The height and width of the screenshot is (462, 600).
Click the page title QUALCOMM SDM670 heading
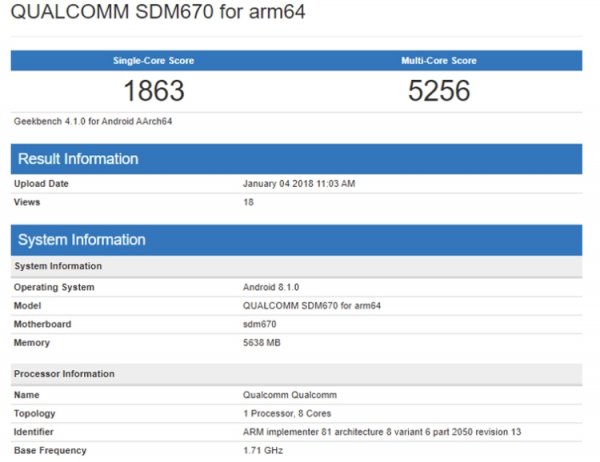158,13
